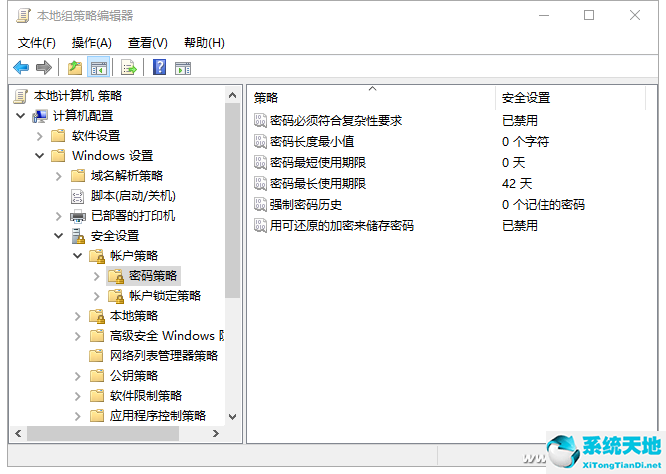This screenshot has height=474, width=666.
Task: Click the 0 个记住的密码 value
Action: (543, 205)
